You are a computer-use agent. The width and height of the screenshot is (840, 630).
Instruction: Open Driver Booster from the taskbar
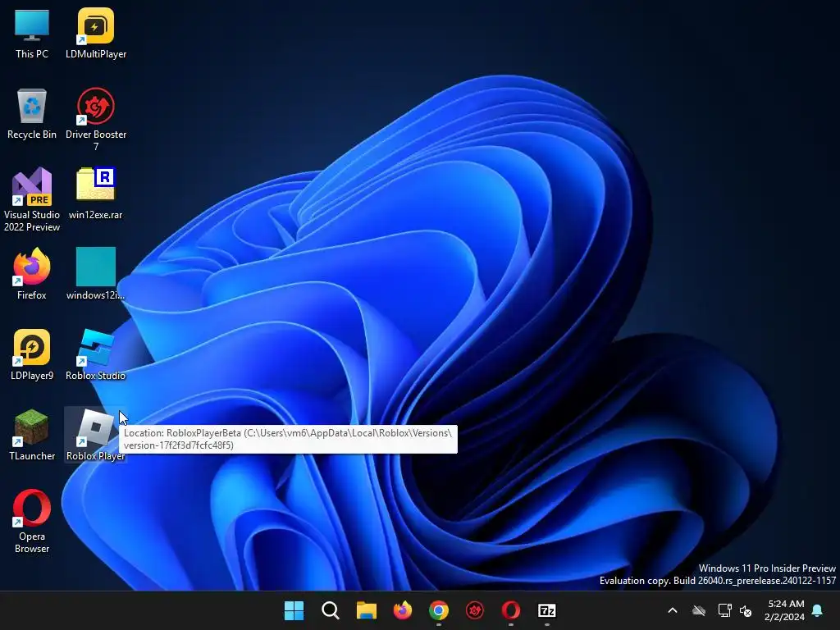coord(475,610)
